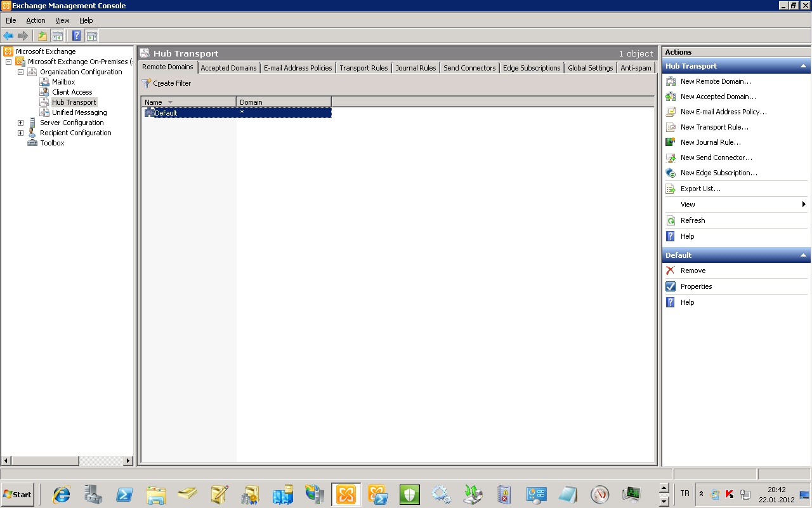Click New E-mail Address Policy action
812x508 pixels.
point(724,112)
